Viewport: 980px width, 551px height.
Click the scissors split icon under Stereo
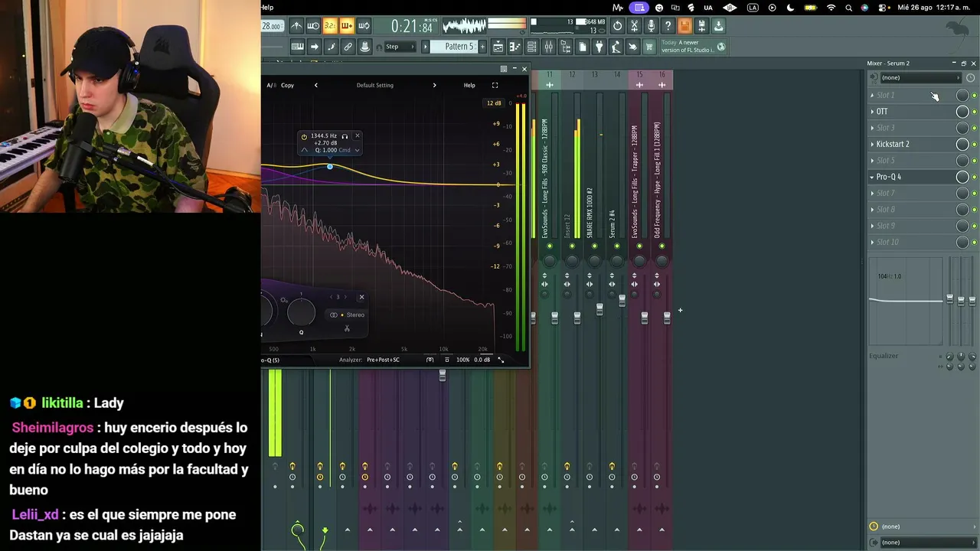pos(347,328)
